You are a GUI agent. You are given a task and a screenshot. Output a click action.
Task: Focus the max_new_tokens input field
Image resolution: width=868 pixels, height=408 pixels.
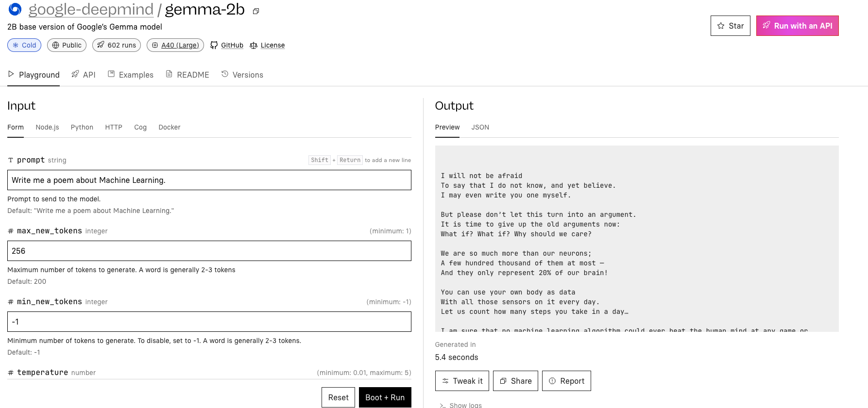[x=209, y=251]
